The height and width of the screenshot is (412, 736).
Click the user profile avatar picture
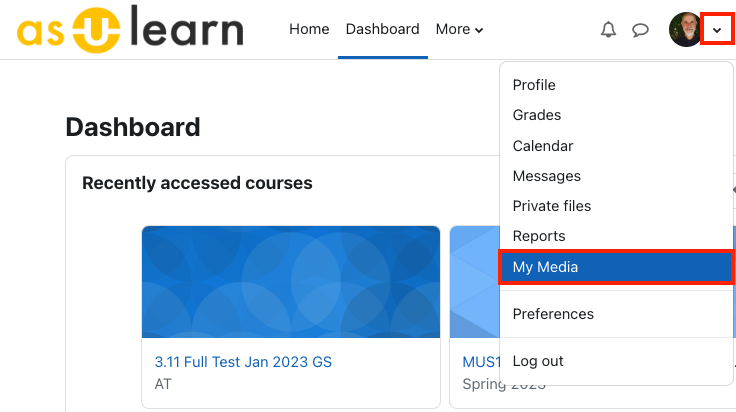[x=686, y=30]
